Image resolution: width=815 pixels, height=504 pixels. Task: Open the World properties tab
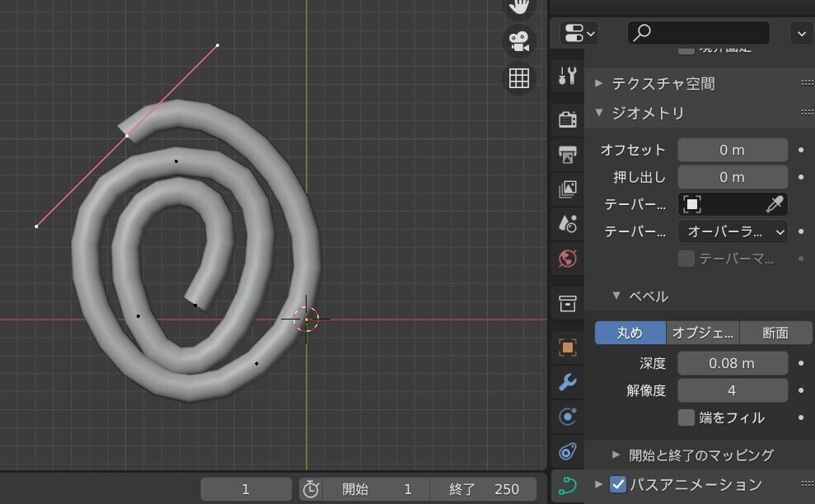pyautogui.click(x=567, y=259)
